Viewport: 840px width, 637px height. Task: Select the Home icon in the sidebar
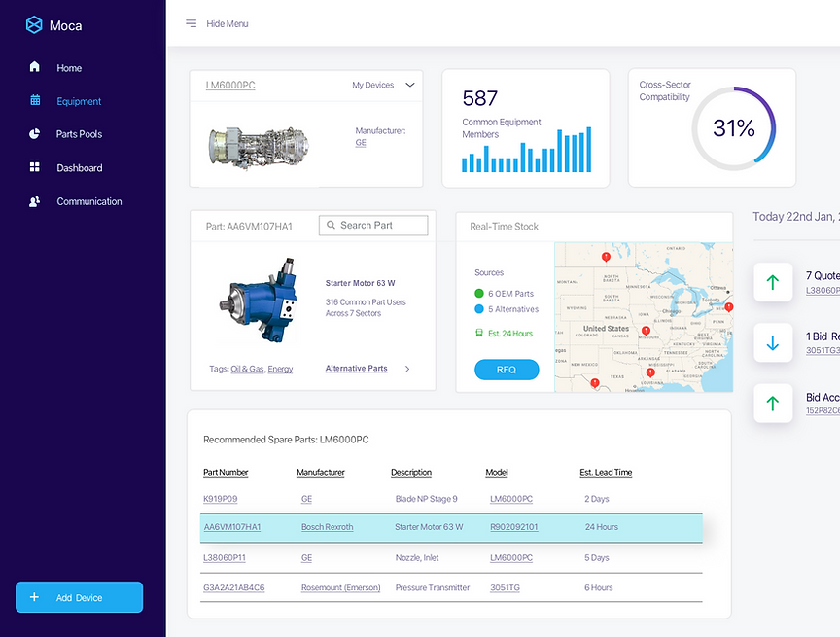point(33,67)
